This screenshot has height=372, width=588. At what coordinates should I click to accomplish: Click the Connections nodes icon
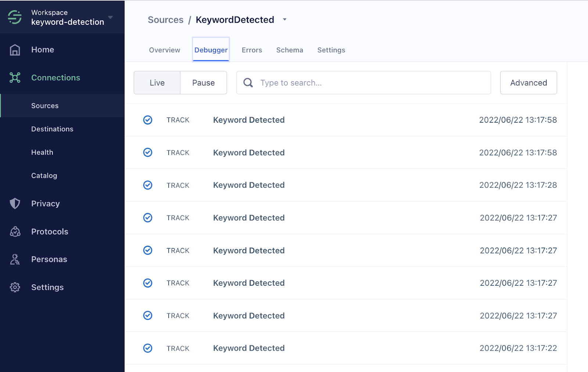tap(15, 77)
